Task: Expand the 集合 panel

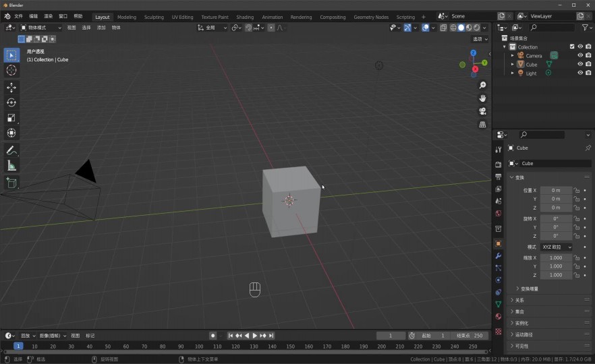Action: coord(548,311)
